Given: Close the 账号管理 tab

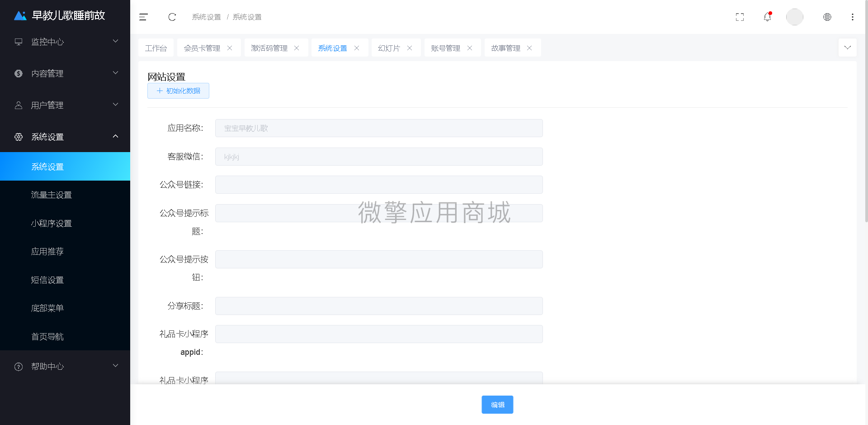Looking at the screenshot, I should (x=470, y=48).
